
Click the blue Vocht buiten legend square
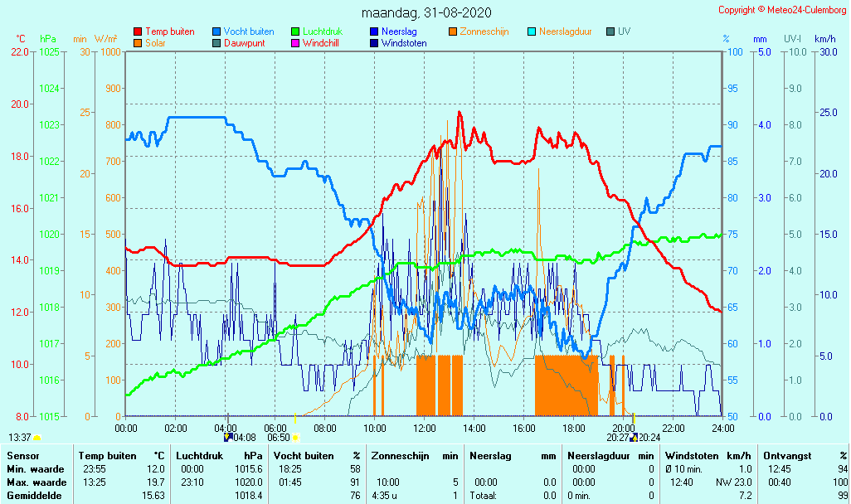[216, 32]
